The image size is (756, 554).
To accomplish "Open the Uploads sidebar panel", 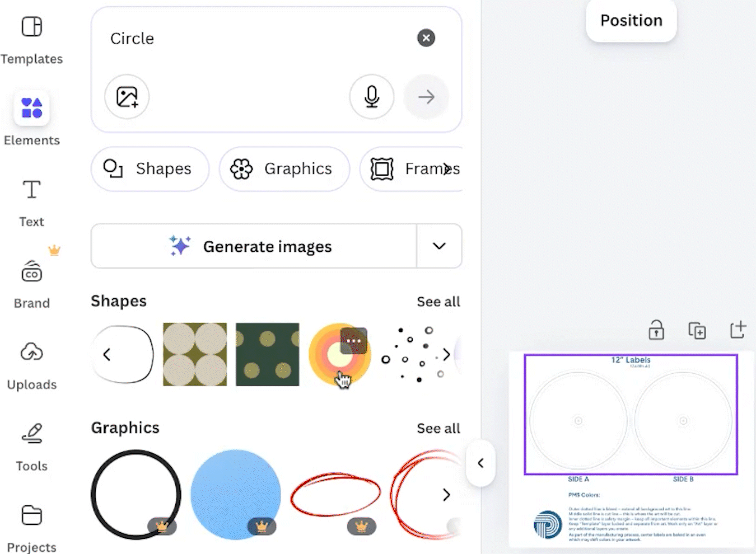I will click(32, 364).
